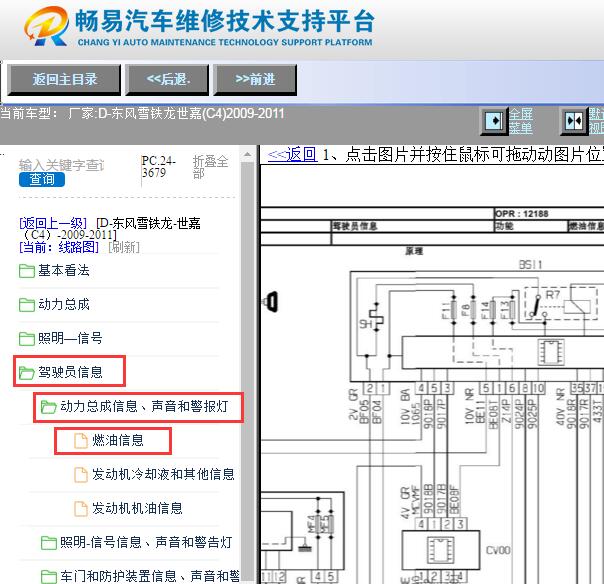The width and height of the screenshot is (604, 584).
Task: Click the 返回主目录 button
Action: 64,80
